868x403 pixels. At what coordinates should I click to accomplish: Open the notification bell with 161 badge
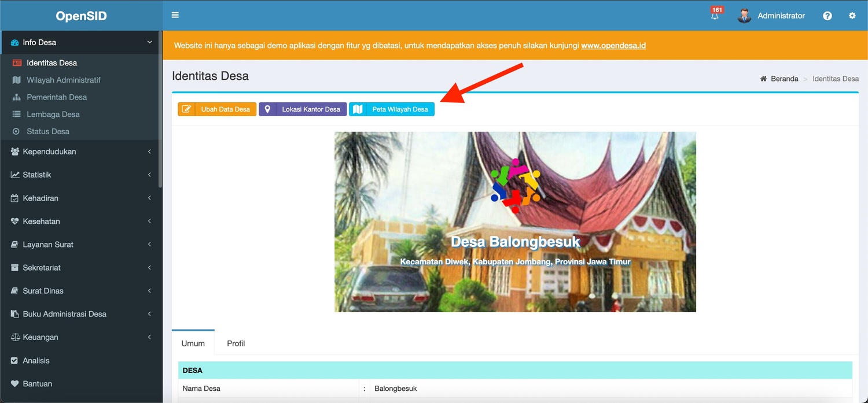click(715, 16)
